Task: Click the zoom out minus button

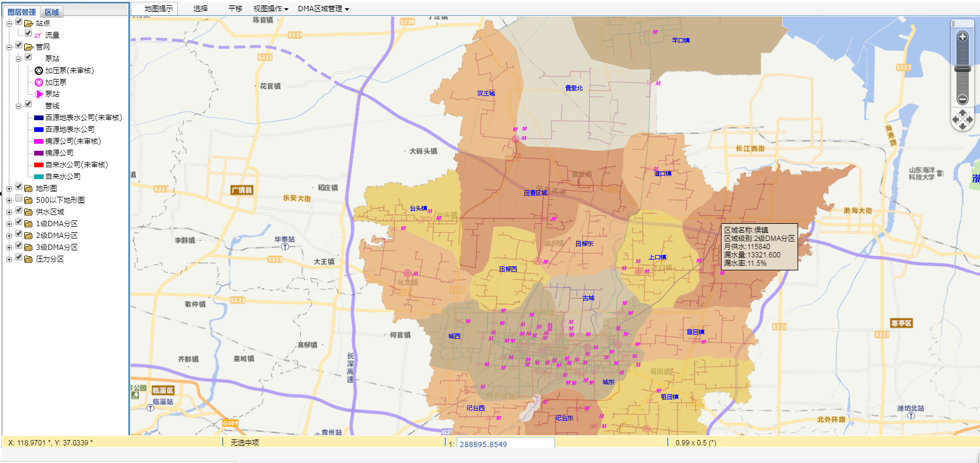Action: coord(962,99)
